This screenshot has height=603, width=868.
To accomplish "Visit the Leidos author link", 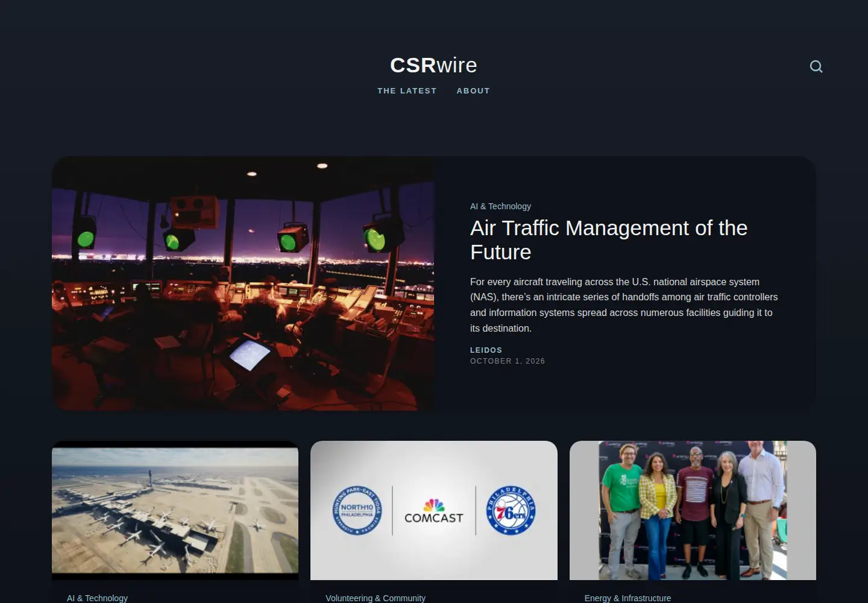I will point(486,350).
